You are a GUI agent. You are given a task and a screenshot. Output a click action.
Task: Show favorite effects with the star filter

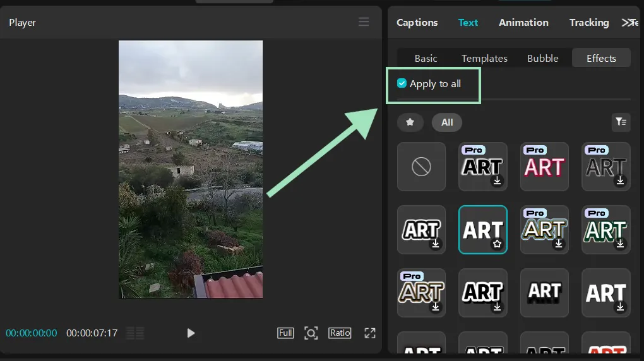coord(410,122)
